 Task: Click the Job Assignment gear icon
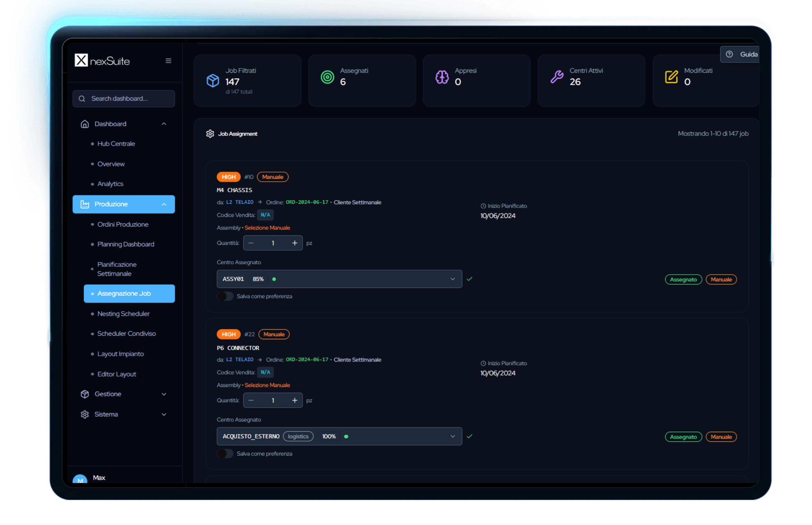[210, 134]
